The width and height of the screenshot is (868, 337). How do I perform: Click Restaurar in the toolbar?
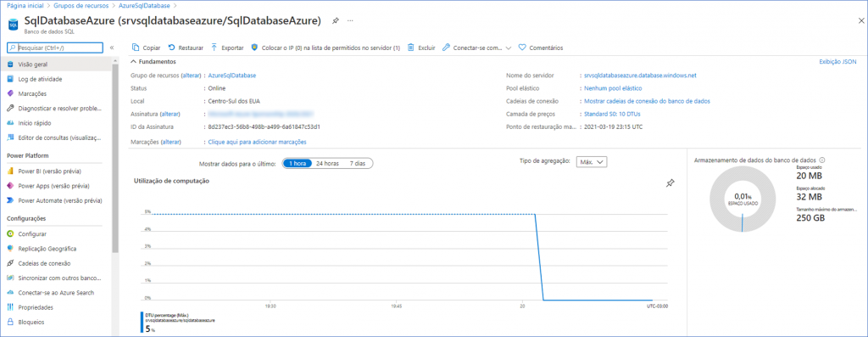tap(186, 48)
